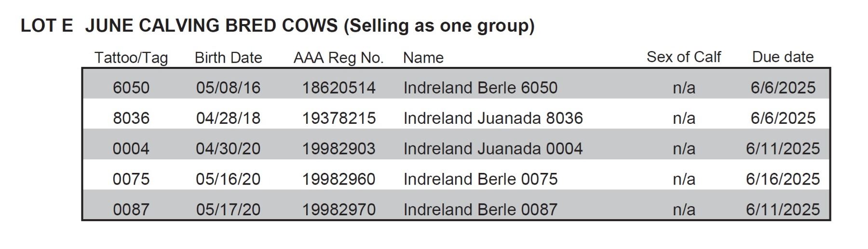Click the Due date column header
This screenshot has width=868, height=249.
pyautogui.click(x=783, y=57)
